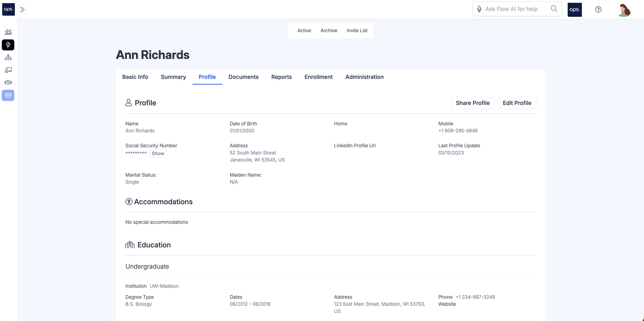The height and width of the screenshot is (321, 644).
Task: Select the Archive list filter
Action: [328, 30]
